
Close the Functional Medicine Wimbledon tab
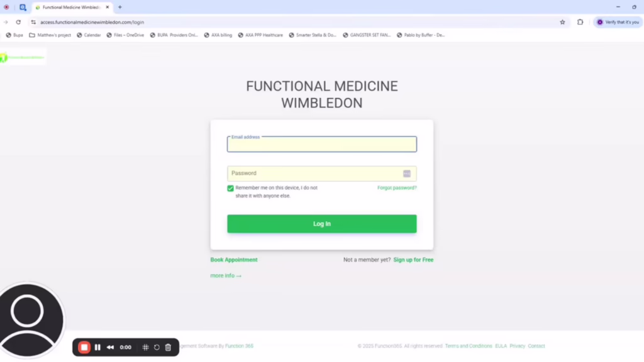[x=107, y=7]
